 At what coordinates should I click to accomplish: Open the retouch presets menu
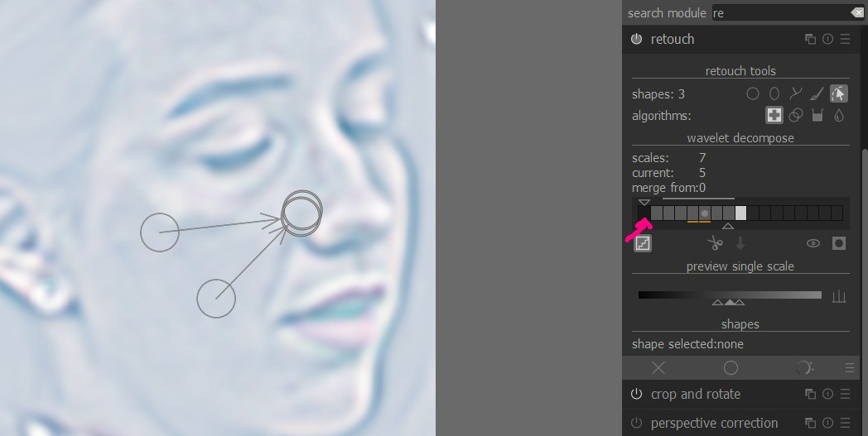pyautogui.click(x=845, y=39)
